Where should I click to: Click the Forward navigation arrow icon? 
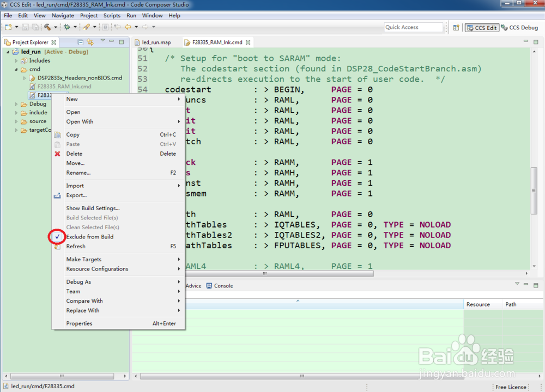(x=146, y=27)
